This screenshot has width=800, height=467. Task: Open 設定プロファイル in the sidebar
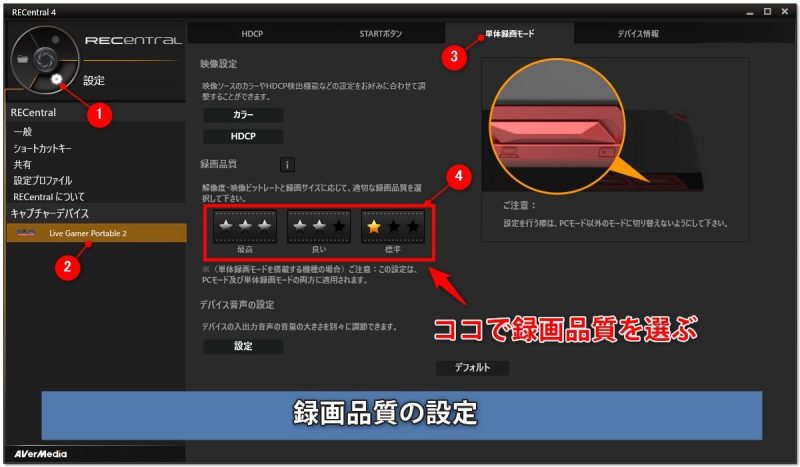(x=42, y=181)
